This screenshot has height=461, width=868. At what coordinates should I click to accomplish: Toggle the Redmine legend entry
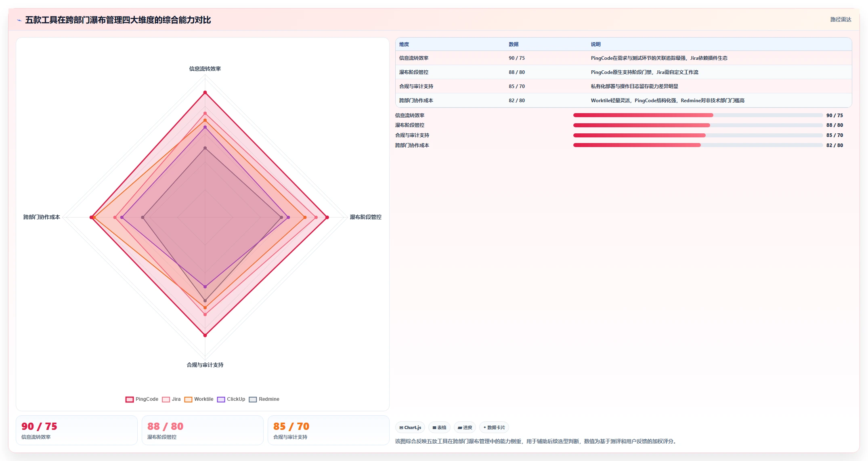264,399
